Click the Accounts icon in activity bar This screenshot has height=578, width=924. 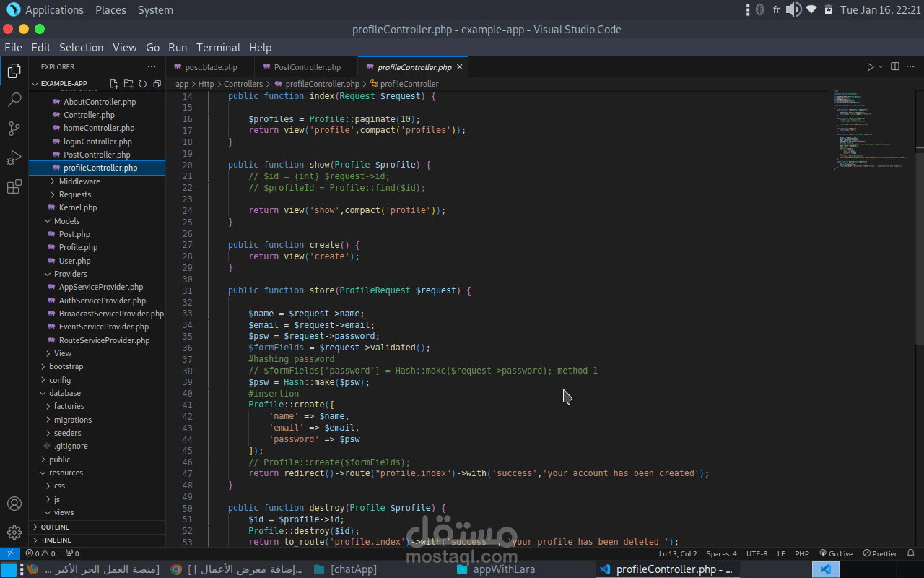point(14,504)
